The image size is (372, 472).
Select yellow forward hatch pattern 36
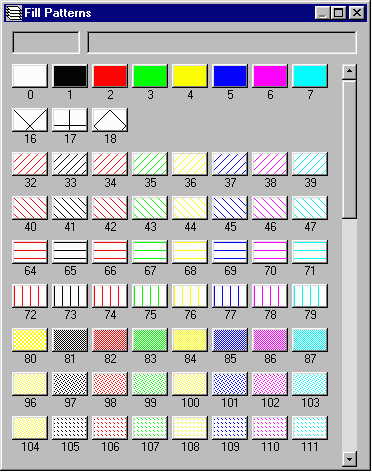(x=190, y=164)
